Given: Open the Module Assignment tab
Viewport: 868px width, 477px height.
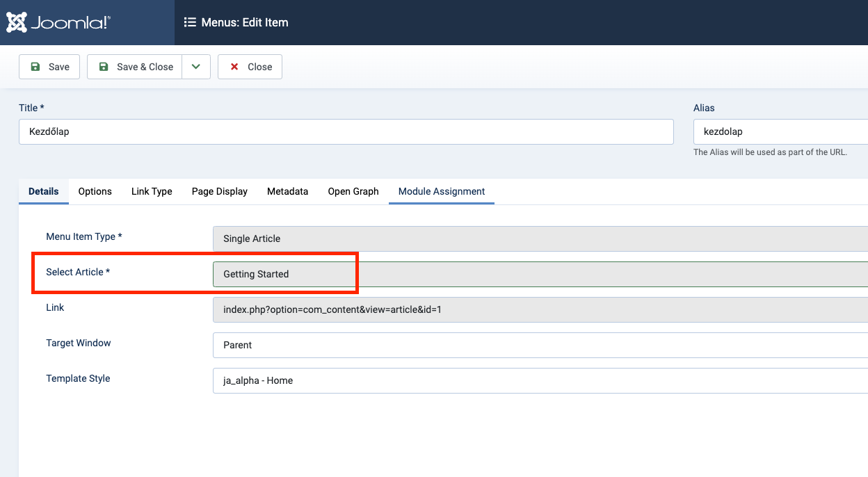Looking at the screenshot, I should tap(442, 191).
